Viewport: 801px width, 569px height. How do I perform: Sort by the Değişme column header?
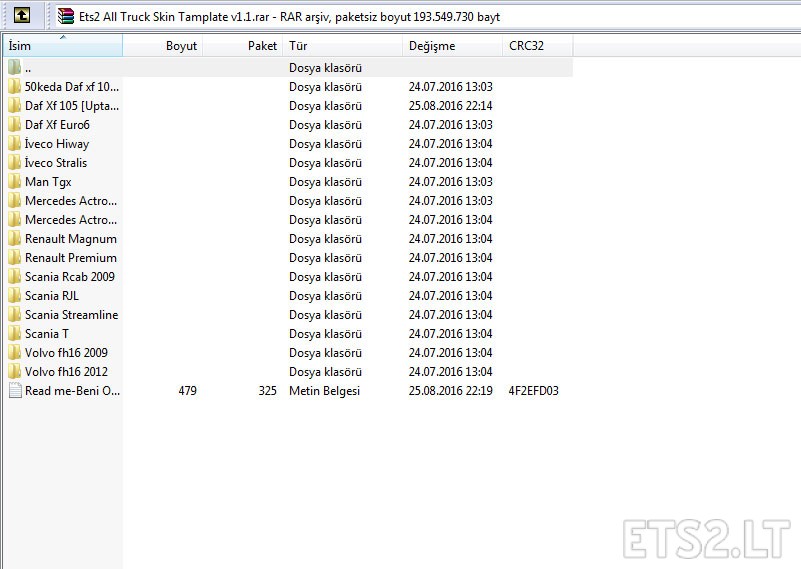point(452,45)
